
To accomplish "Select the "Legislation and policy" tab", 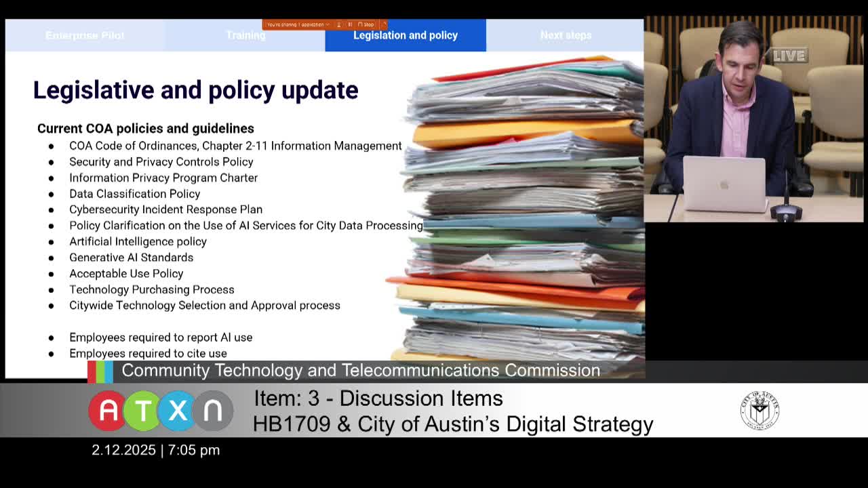I will (x=405, y=35).
